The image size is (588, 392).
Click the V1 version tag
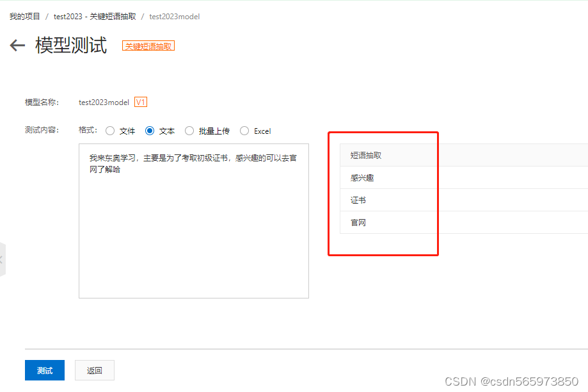pos(140,101)
